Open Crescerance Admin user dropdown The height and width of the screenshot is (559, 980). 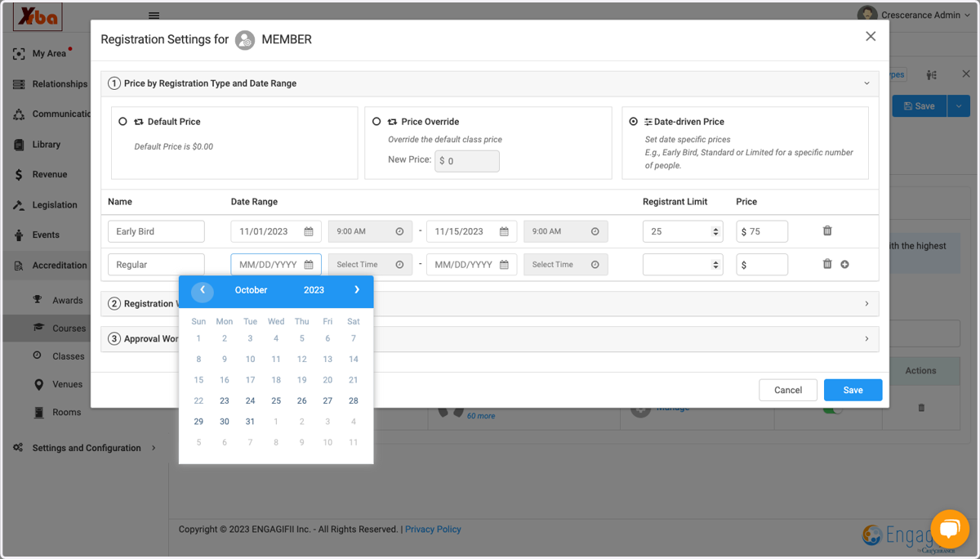[x=914, y=16]
